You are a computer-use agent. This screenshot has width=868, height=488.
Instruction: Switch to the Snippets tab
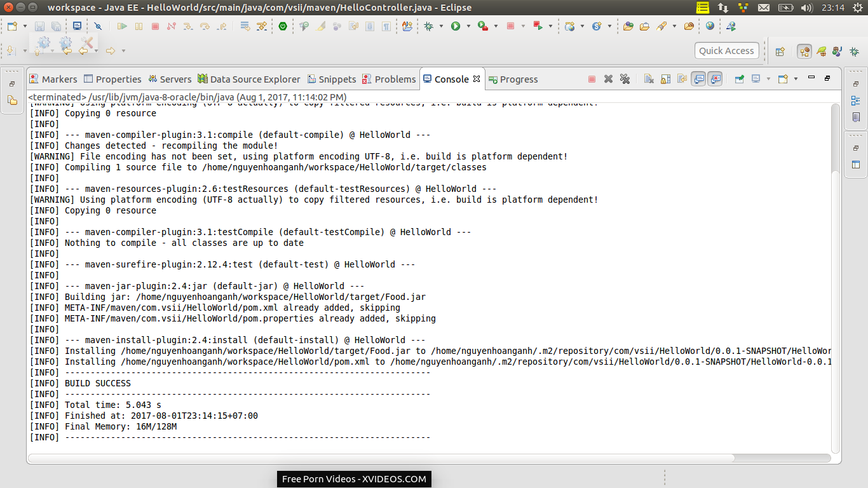coord(331,79)
